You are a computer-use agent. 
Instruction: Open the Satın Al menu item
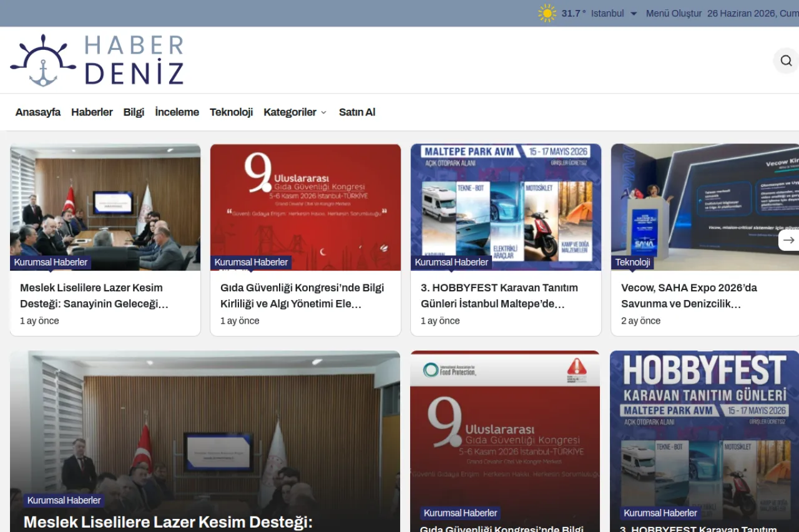357,112
